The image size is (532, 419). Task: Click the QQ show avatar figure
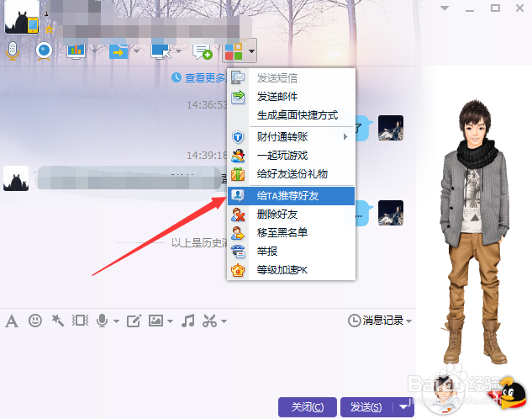point(476,232)
